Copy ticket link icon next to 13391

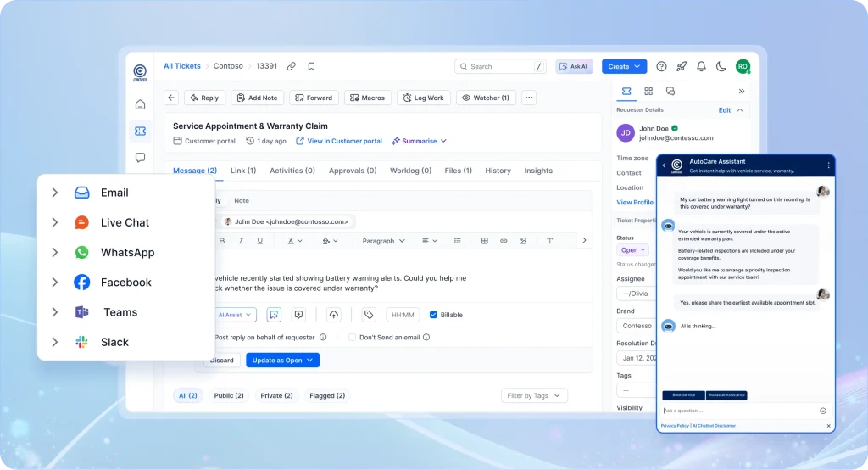pos(292,66)
